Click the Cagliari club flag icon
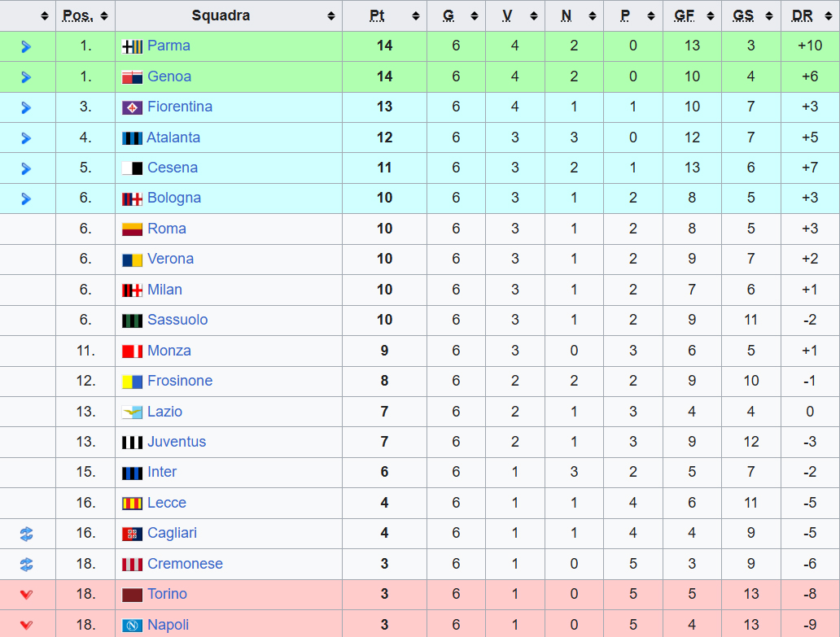Screen dimensions: 840x637 pos(133,534)
